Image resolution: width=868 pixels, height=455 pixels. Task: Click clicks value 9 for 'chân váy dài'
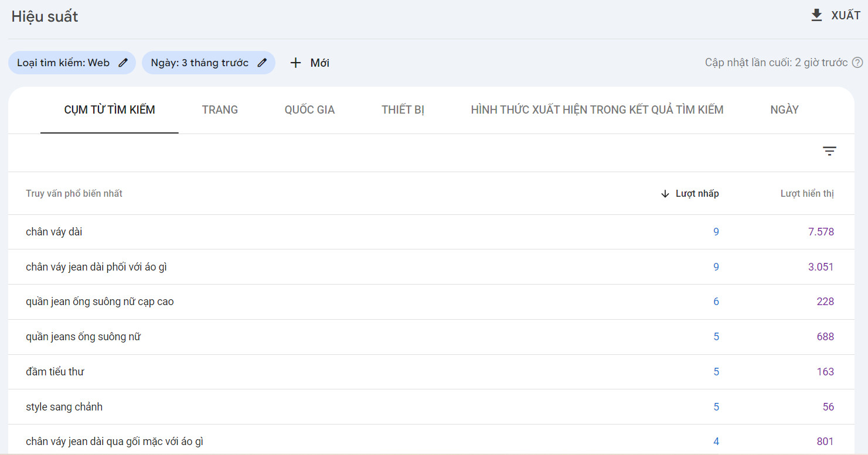coord(716,232)
